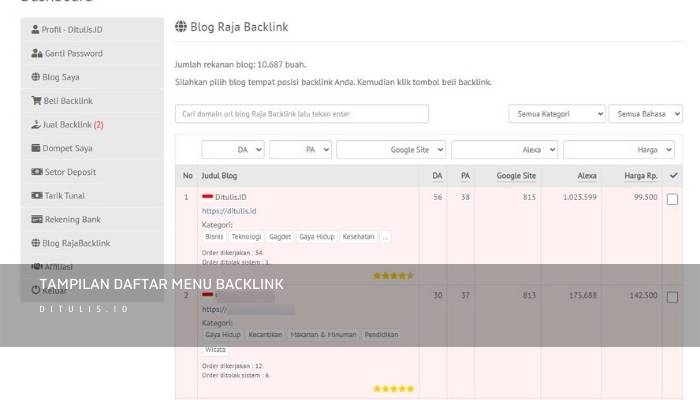The image size is (700, 400).
Task: Open Semua Bahasa dropdown
Action: tap(646, 114)
